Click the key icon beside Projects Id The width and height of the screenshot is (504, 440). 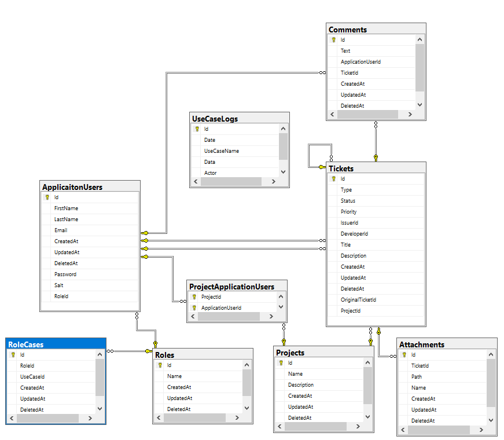pyautogui.click(x=281, y=363)
